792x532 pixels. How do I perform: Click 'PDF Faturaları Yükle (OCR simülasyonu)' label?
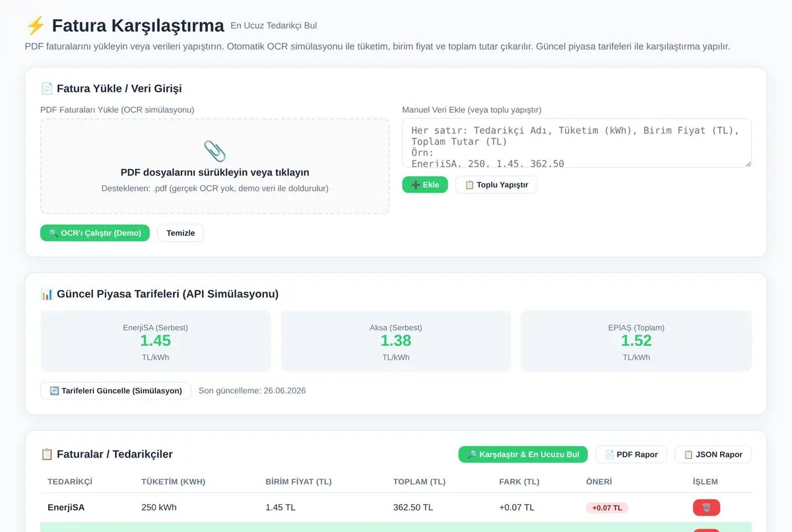point(117,110)
